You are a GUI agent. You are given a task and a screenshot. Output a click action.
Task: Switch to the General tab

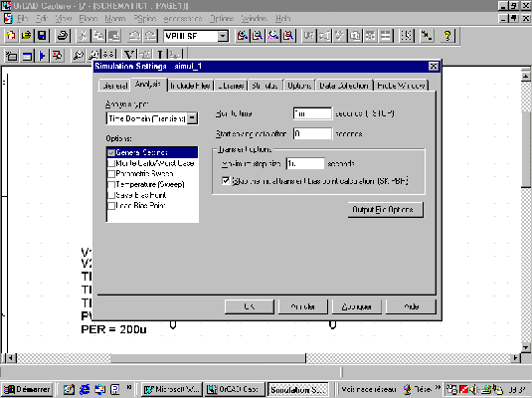pos(115,86)
